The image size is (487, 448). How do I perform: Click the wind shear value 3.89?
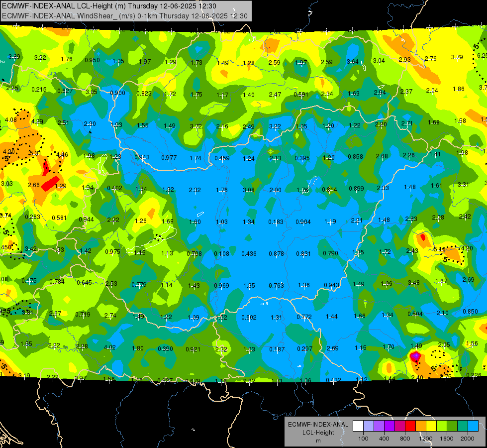click(14, 57)
